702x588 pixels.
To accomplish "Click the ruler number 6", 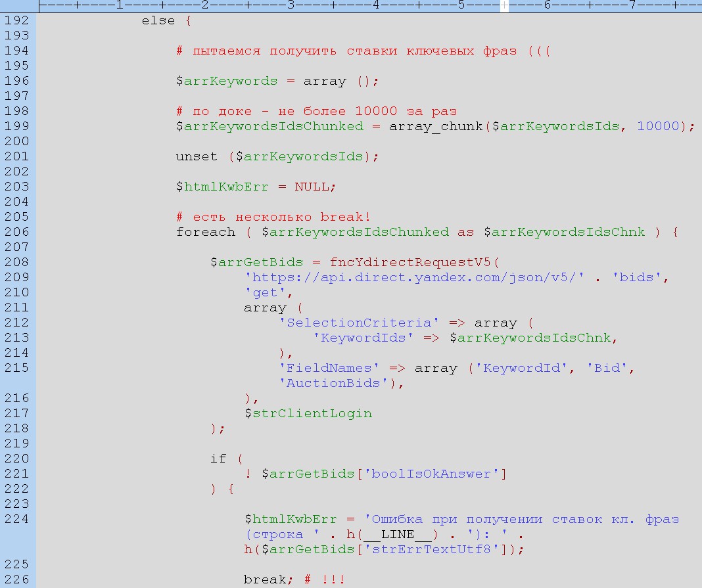I will 547,5.
